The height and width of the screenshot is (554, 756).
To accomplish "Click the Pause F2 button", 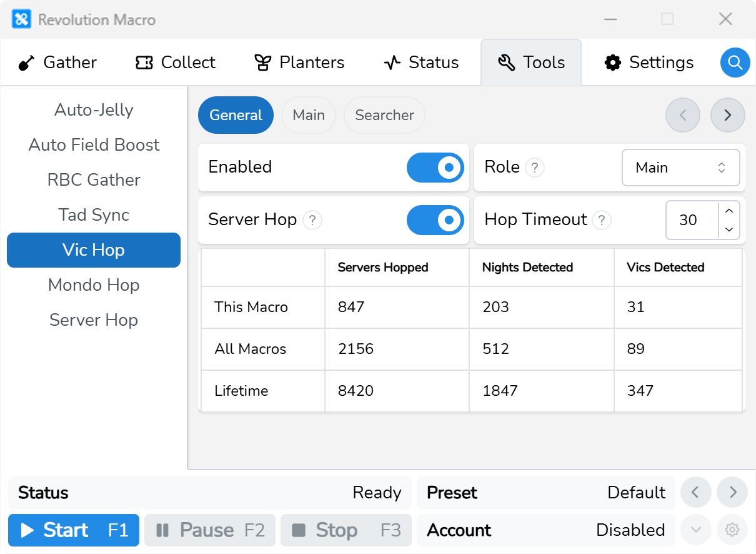I will (210, 530).
